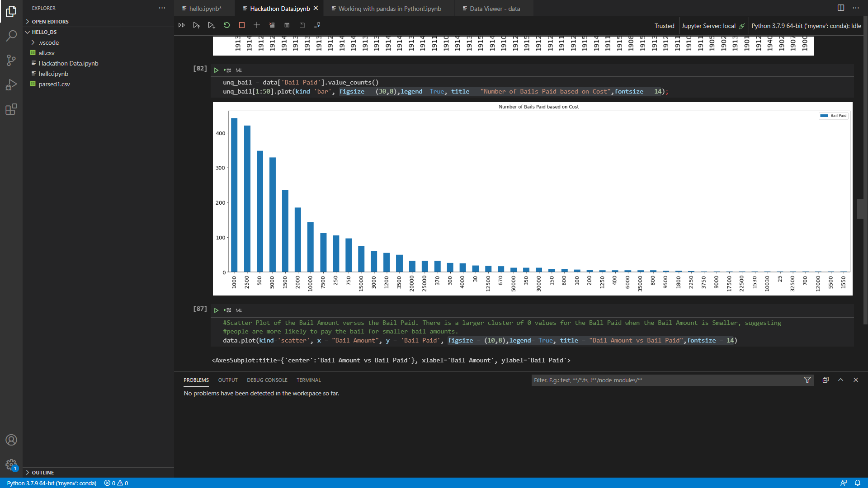The image size is (868, 488).
Task: Expand the .vscode folder
Action: (x=48, y=42)
